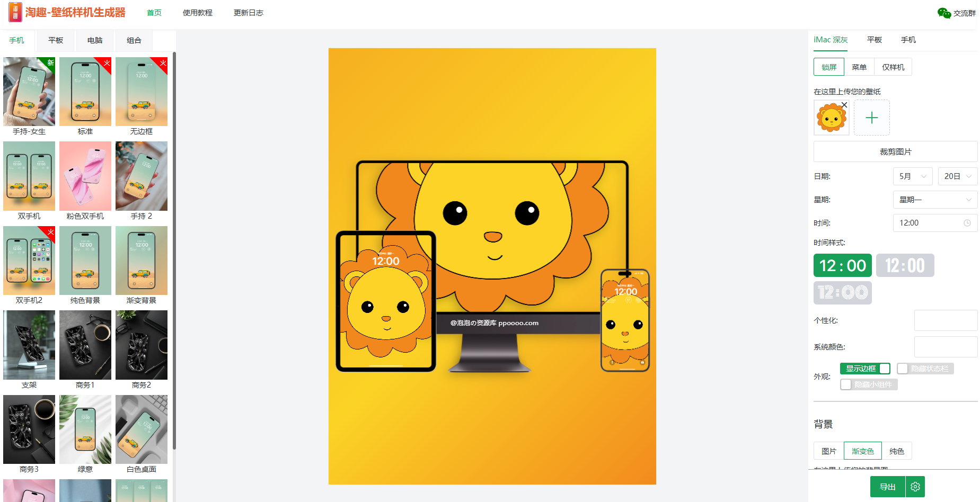
Task: Click the template list scrollbar
Action: tap(174, 250)
